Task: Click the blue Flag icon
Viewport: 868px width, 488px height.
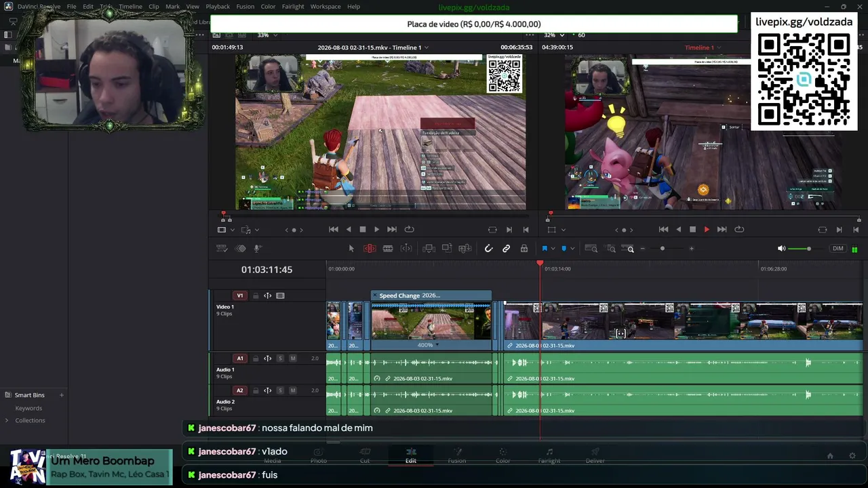Action: pyautogui.click(x=544, y=249)
